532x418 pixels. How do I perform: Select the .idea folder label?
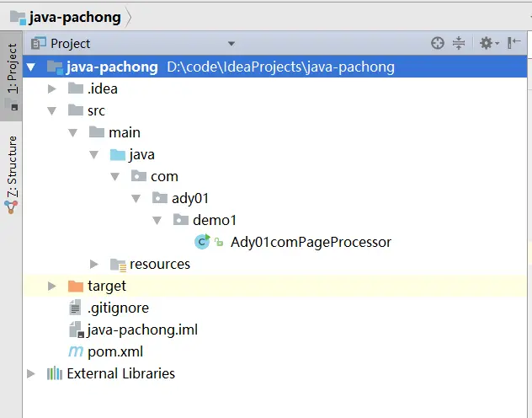(x=103, y=89)
